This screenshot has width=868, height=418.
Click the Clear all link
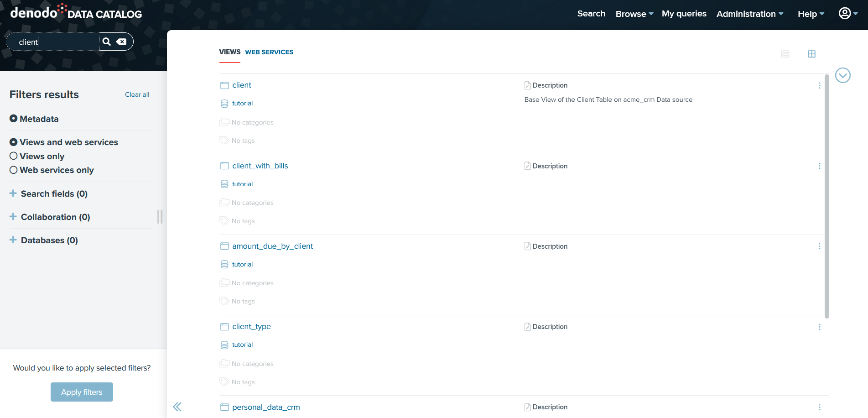pyautogui.click(x=137, y=94)
